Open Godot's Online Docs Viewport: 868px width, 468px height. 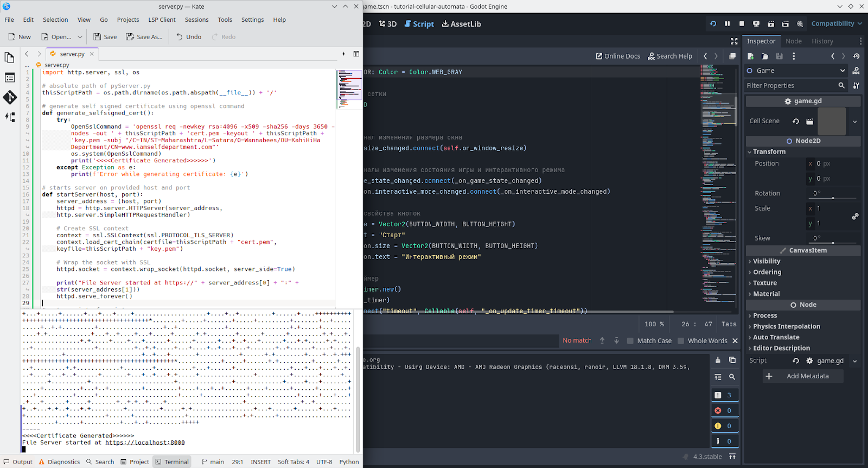point(618,56)
